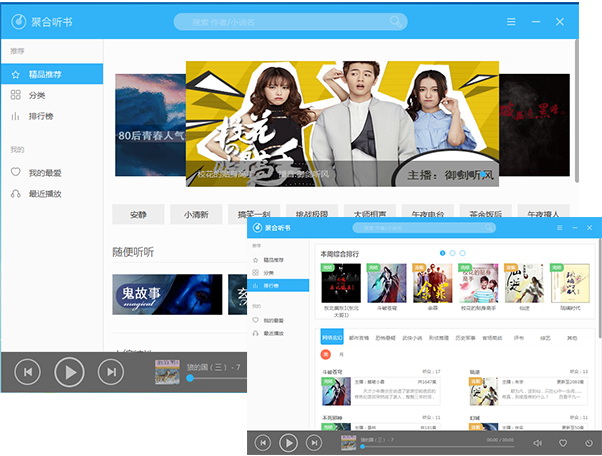
Task: Select 精品推荐 in the back window sidebar
Action: [52, 74]
